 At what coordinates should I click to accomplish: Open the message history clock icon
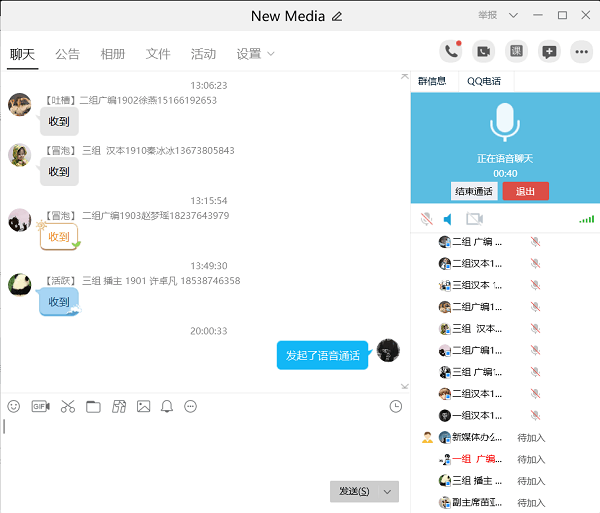click(396, 406)
